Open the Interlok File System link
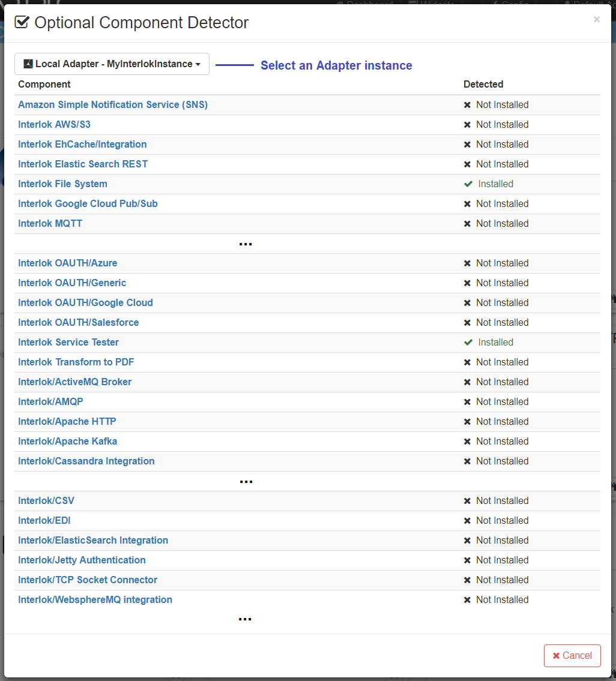The image size is (616, 681). pos(62,184)
